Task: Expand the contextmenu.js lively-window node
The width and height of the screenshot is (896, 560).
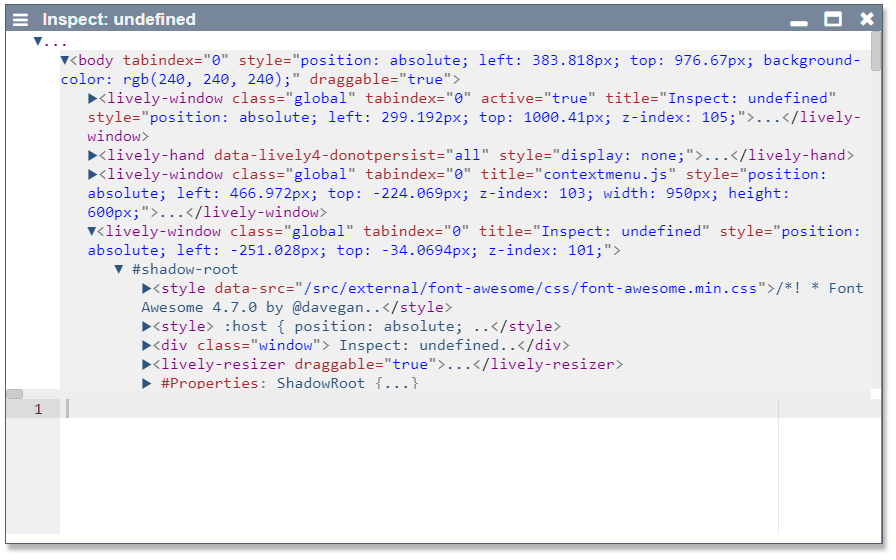Action: (x=93, y=174)
